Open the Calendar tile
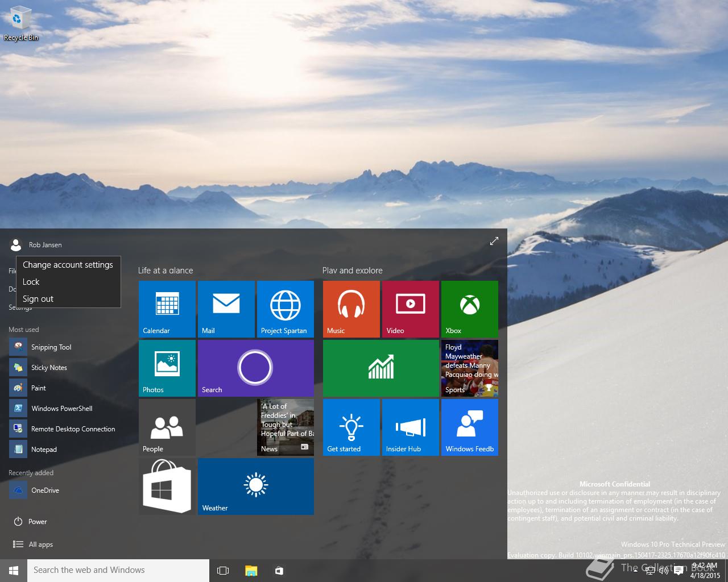 pyautogui.click(x=167, y=309)
